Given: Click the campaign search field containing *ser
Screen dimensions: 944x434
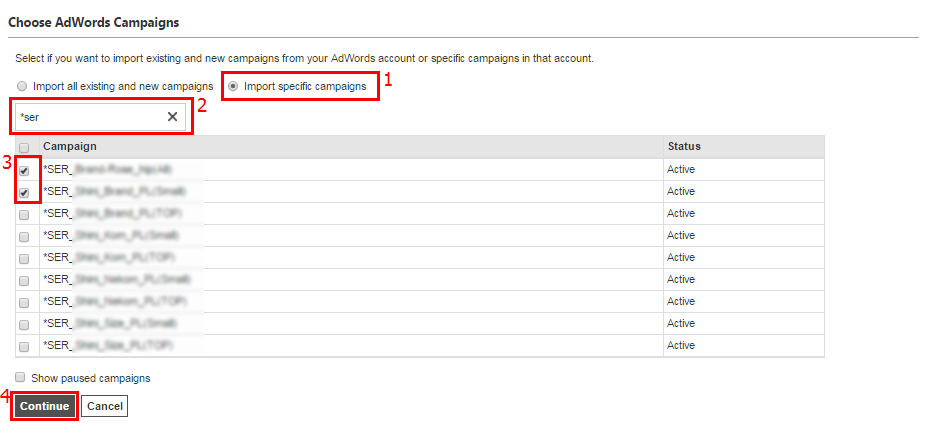Looking at the screenshot, I should 90,117.
